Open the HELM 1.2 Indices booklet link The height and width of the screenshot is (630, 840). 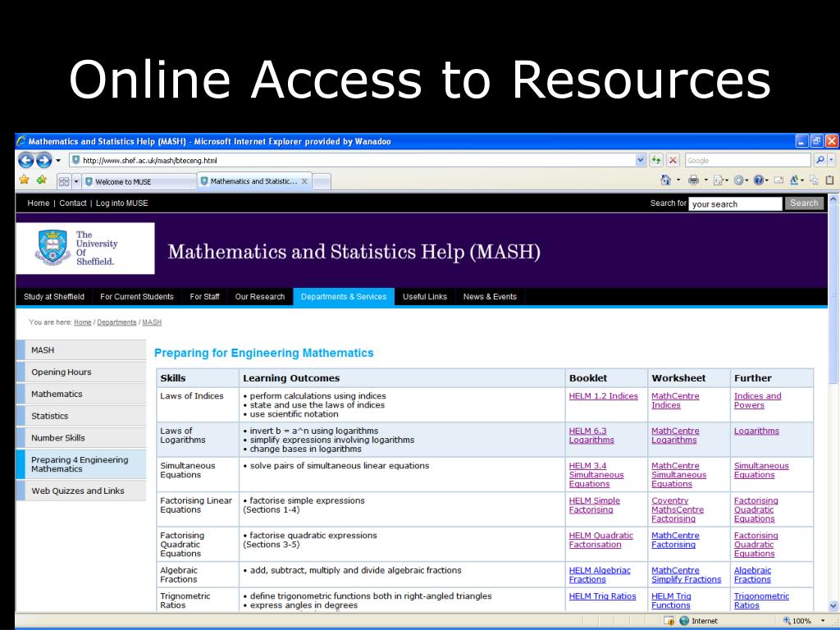click(603, 396)
